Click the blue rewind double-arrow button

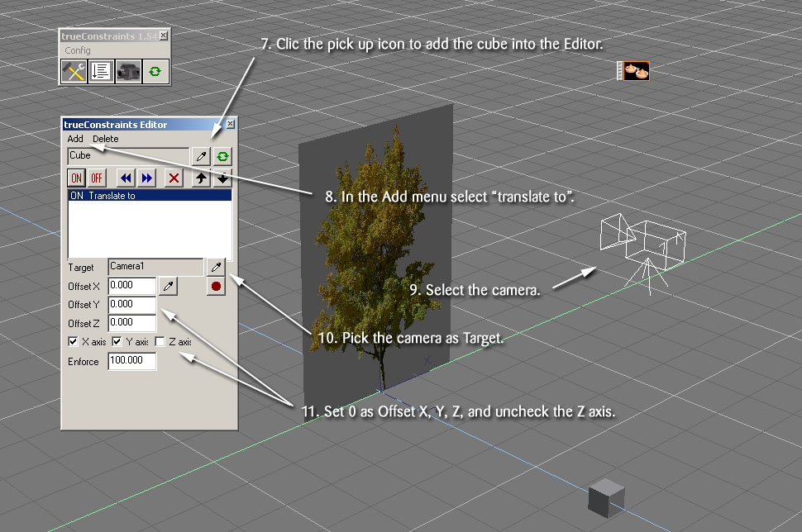[126, 178]
